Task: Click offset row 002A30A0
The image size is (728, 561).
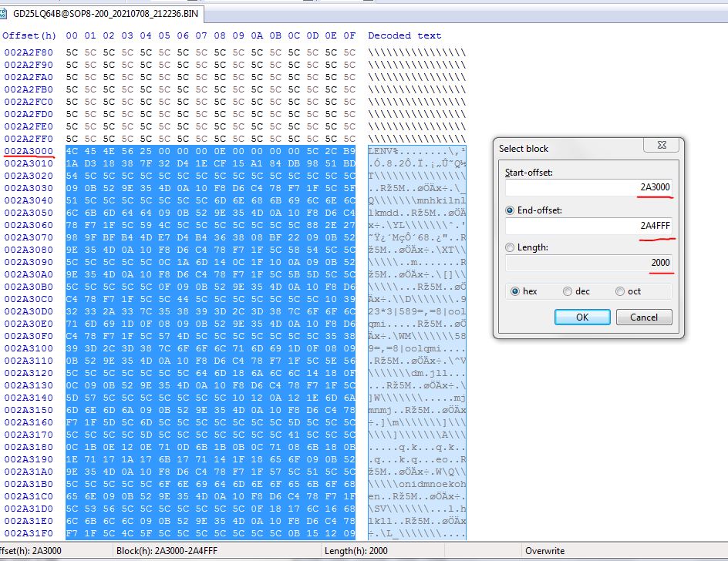Action: (29, 274)
